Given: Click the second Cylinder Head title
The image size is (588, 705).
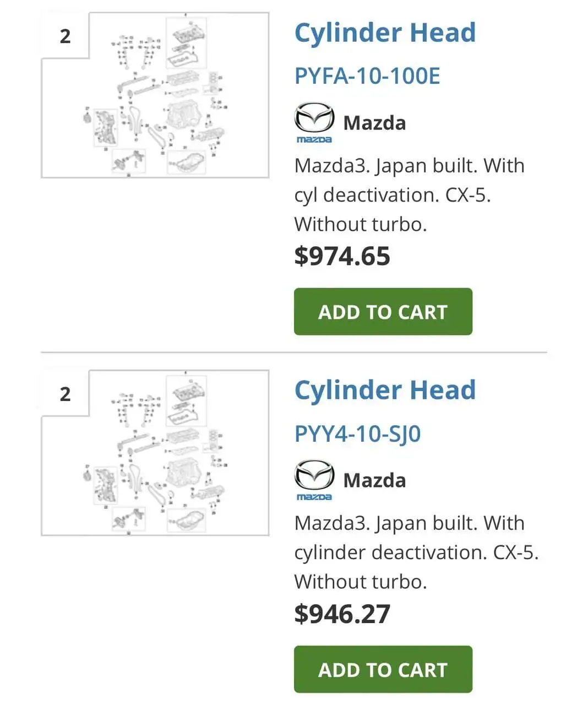Looking at the screenshot, I should pyautogui.click(x=385, y=390).
